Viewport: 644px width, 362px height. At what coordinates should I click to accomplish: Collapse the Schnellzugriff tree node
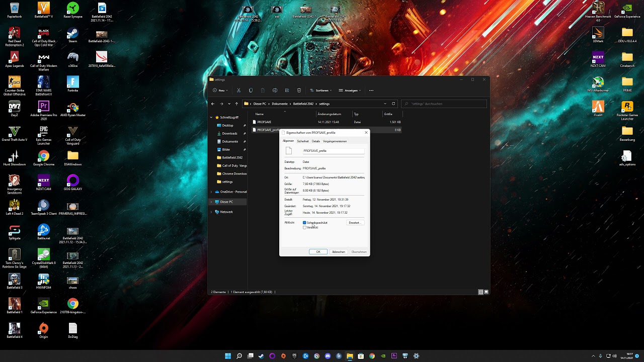click(211, 117)
